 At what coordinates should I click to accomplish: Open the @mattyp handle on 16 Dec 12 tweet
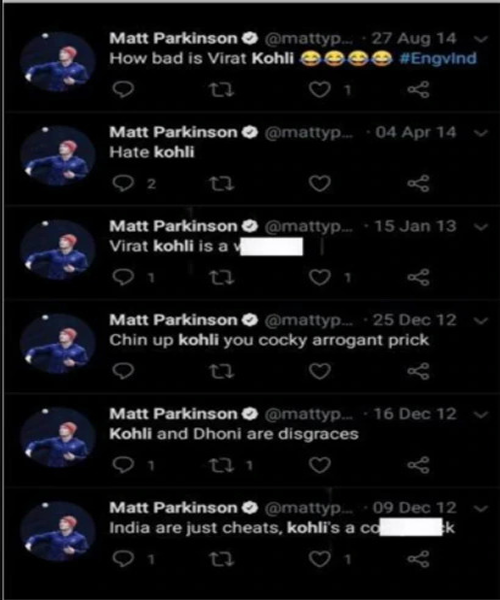coord(309,414)
